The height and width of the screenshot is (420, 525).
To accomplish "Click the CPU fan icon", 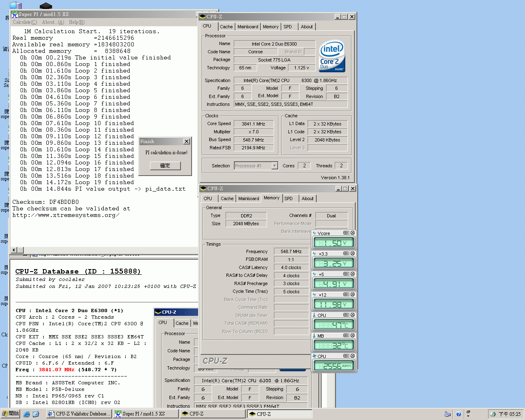I will tap(315, 356).
